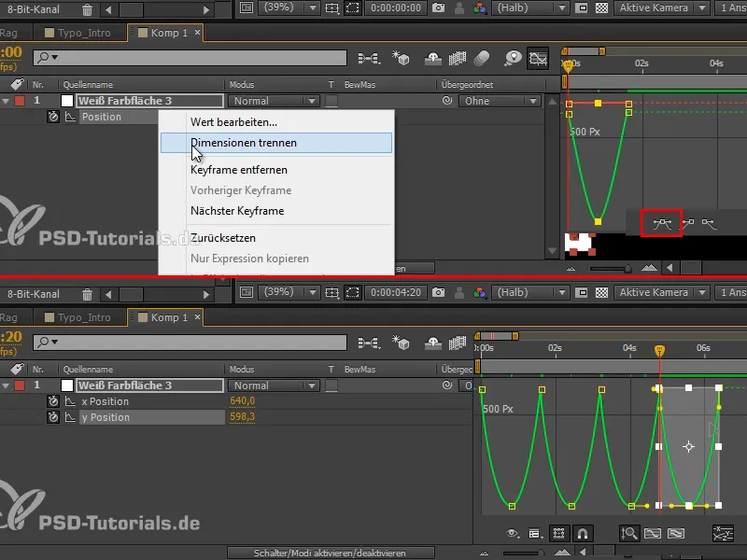The width and height of the screenshot is (747, 560).
Task: Enable auto-zoom graph height
Action: click(x=629, y=533)
